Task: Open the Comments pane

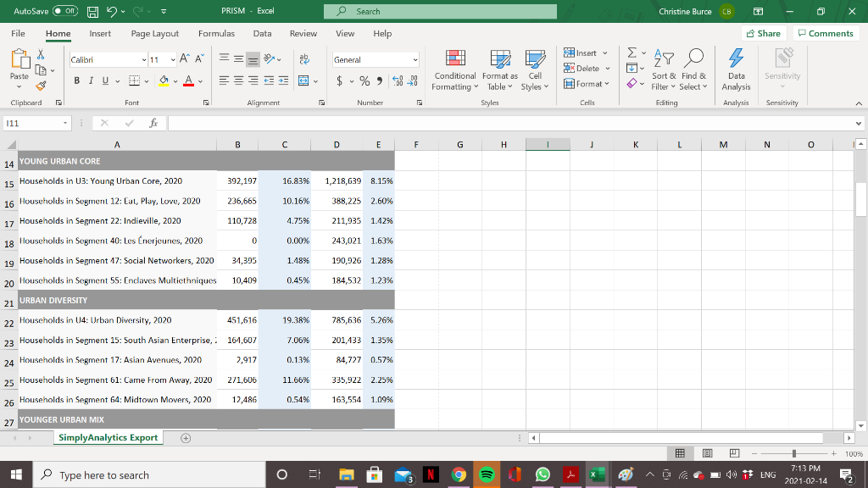Action: point(826,33)
